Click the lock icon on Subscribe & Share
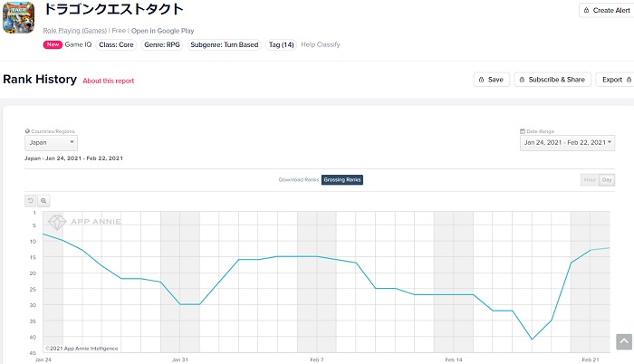 (x=522, y=80)
